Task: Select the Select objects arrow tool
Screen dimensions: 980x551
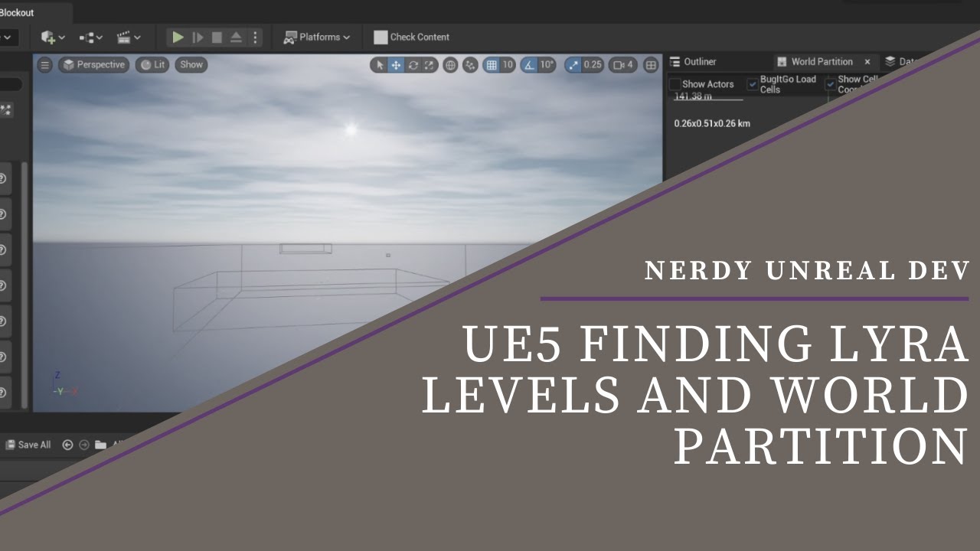Action: tap(380, 65)
